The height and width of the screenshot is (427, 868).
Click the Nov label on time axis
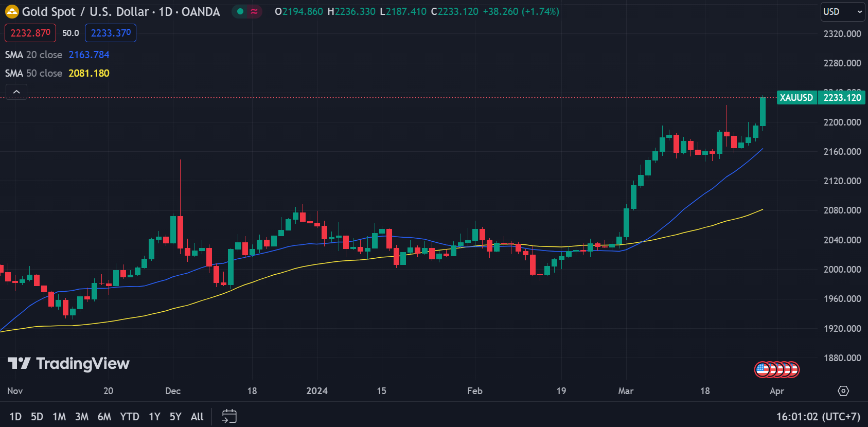15,391
